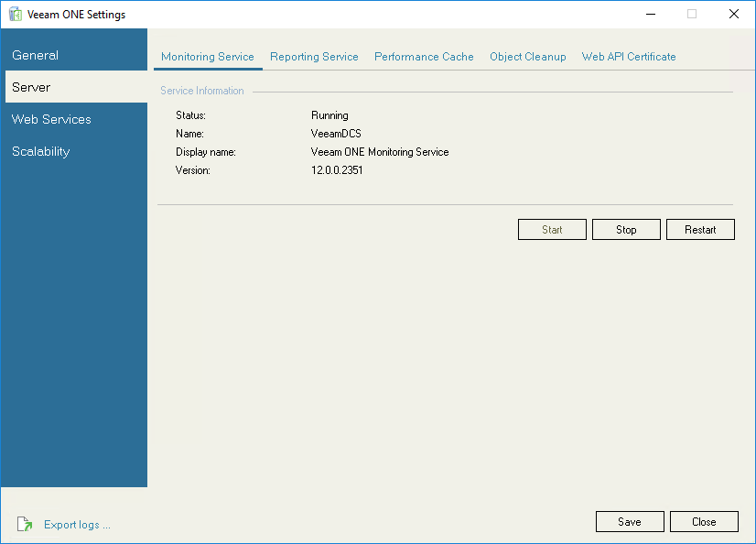
Task: Click the Export logs icon
Action: tap(25, 524)
